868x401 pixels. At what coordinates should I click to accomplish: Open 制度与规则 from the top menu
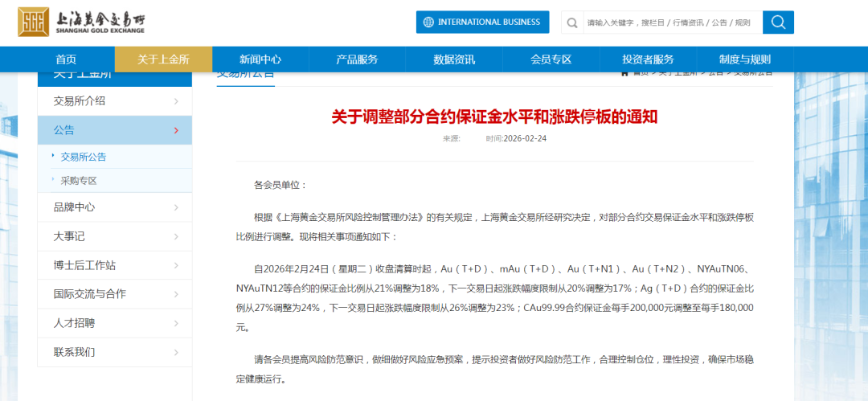pyautogui.click(x=744, y=59)
